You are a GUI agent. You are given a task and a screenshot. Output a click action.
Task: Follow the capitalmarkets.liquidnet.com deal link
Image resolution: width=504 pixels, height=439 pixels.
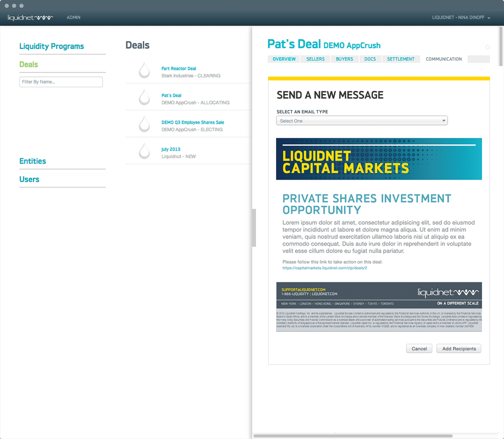[325, 268]
